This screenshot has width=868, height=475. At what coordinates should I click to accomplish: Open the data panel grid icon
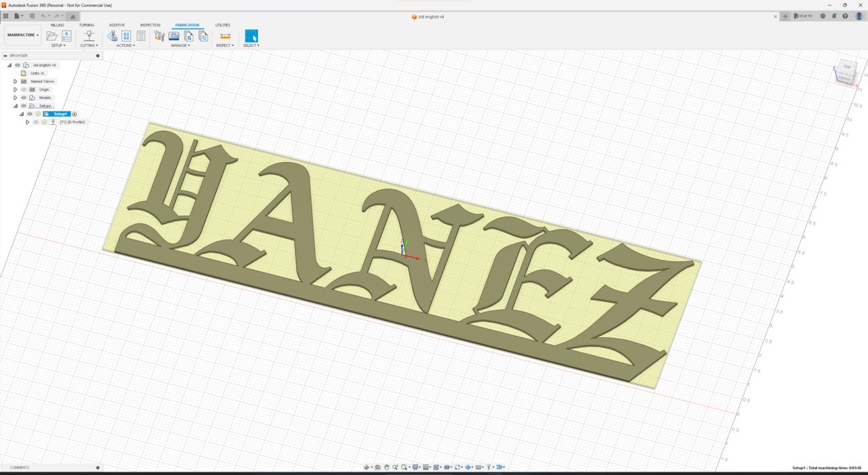5,16
